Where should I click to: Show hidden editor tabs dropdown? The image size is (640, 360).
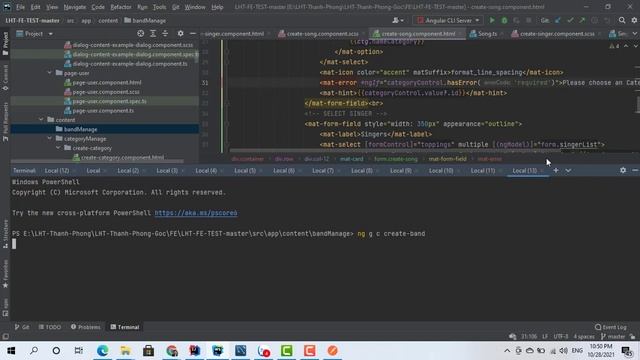pos(635,33)
